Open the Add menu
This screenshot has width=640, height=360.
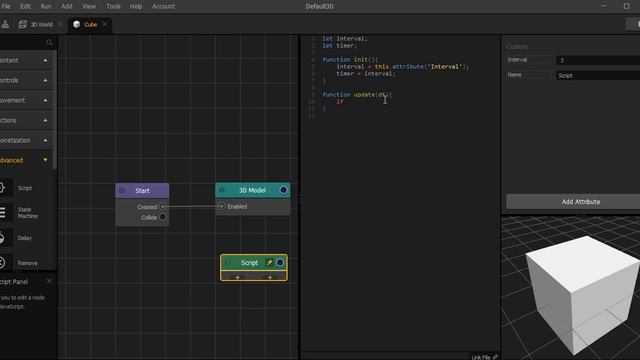point(67,6)
